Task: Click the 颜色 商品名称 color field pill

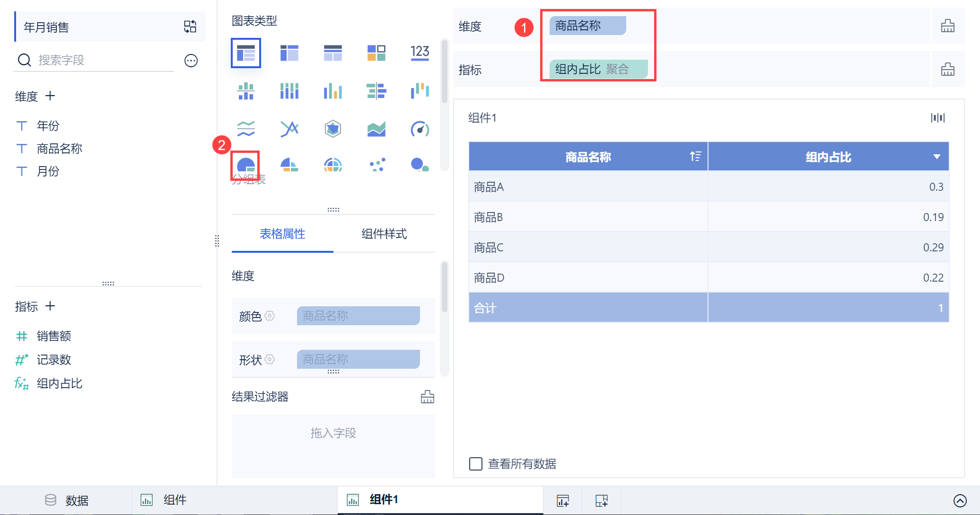Action: [x=358, y=316]
